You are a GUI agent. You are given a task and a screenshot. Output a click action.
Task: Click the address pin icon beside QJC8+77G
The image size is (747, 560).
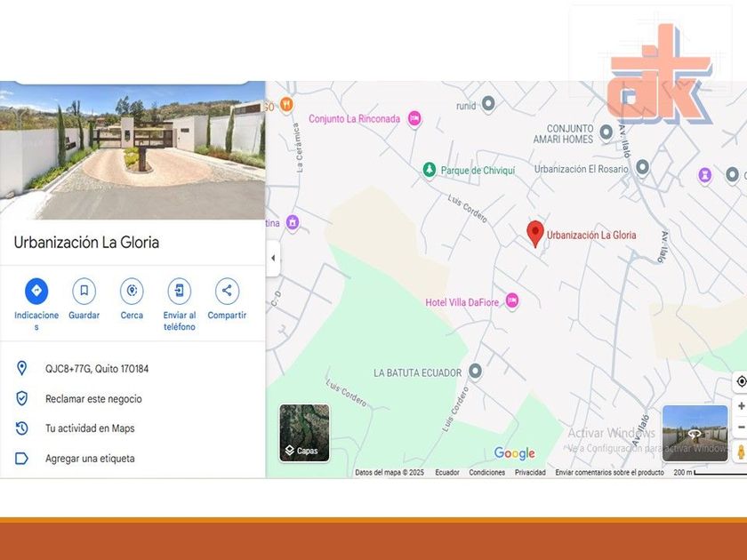pos(22,368)
